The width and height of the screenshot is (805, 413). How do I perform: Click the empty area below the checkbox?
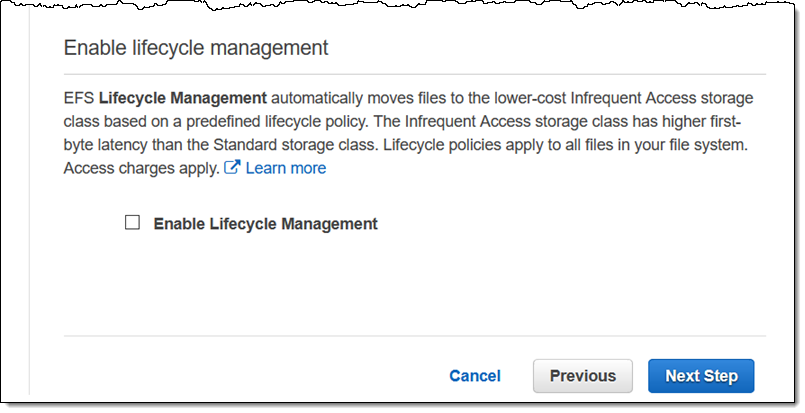(x=415, y=285)
